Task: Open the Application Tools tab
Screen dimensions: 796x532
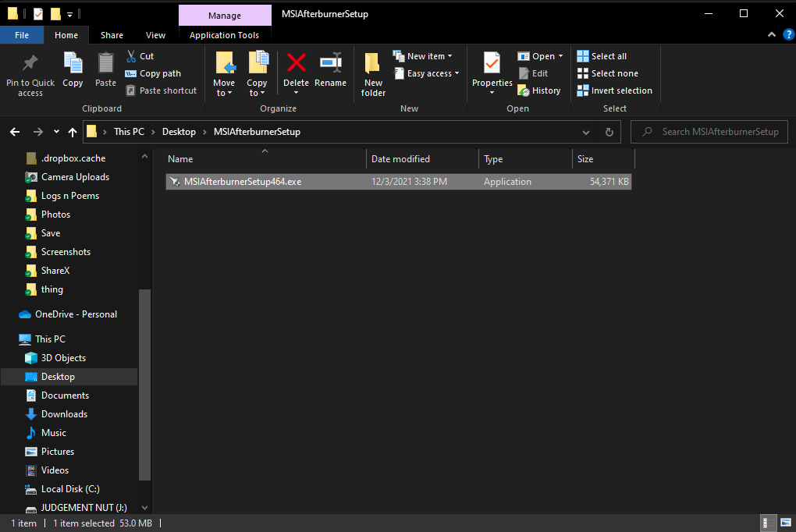Action: tap(225, 35)
